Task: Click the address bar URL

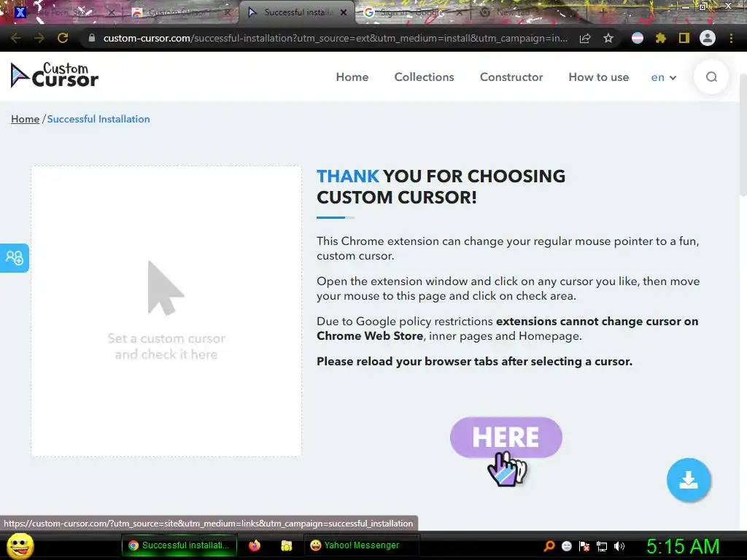Action: point(336,38)
